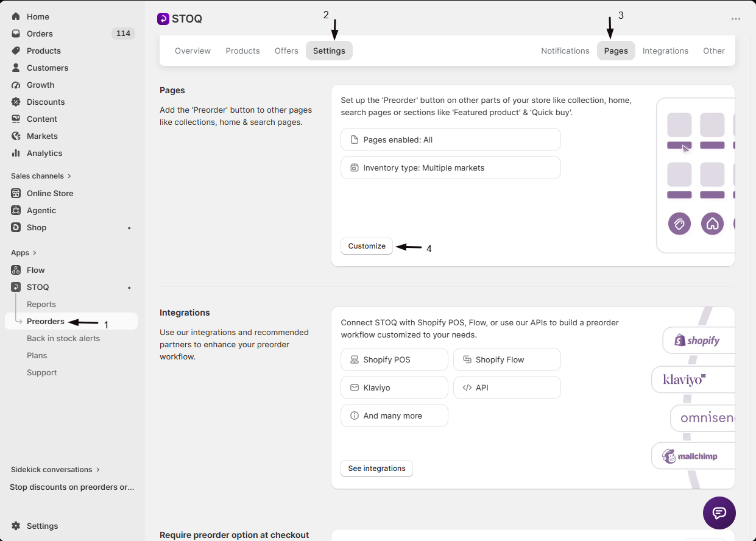This screenshot has height=541, width=756.
Task: Click the Shop channel icon
Action: [16, 227]
